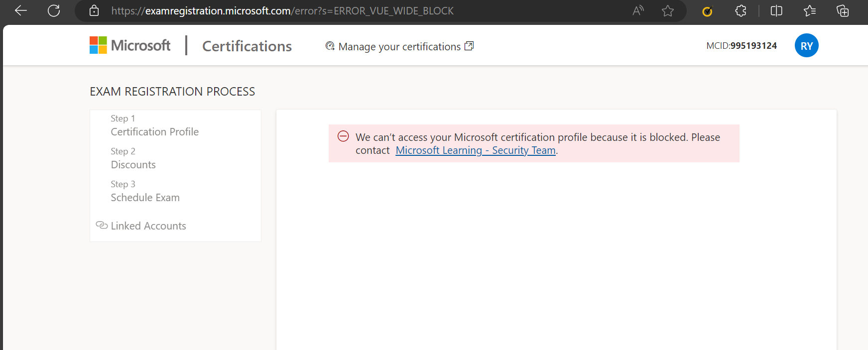This screenshot has width=868, height=350.
Task: Click the Microsoft logo
Action: tap(130, 45)
